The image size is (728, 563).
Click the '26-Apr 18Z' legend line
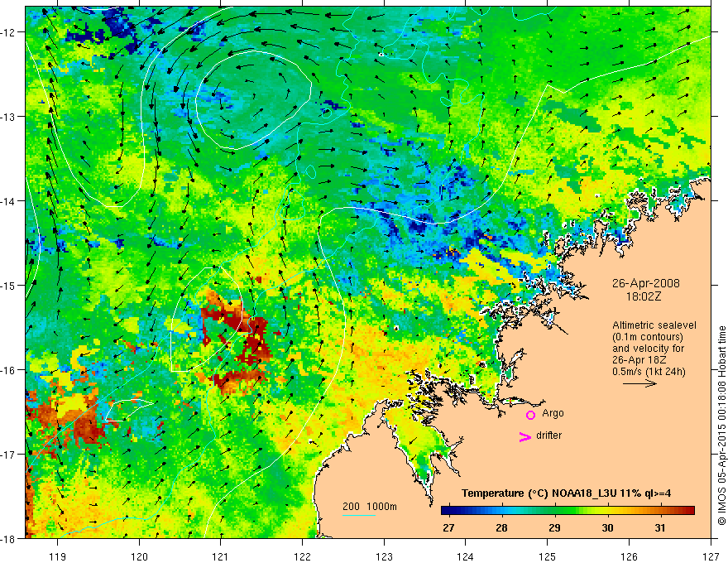click(639, 360)
